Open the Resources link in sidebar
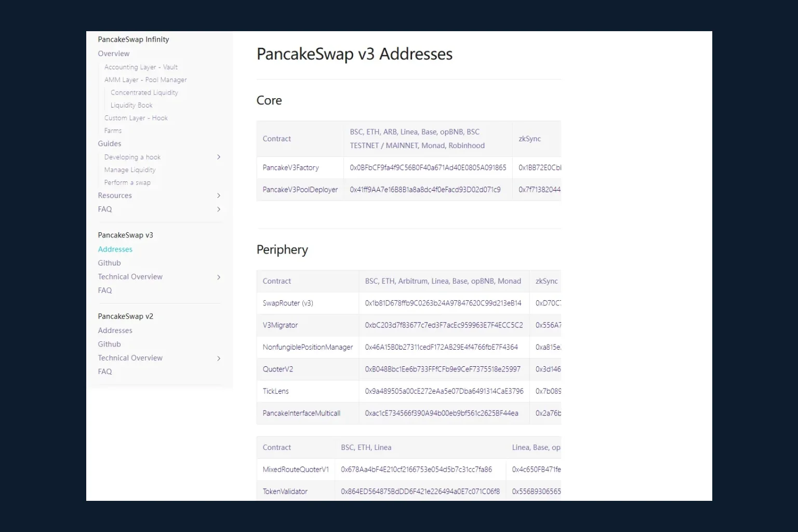Viewport: 798px width, 532px height. pos(115,195)
